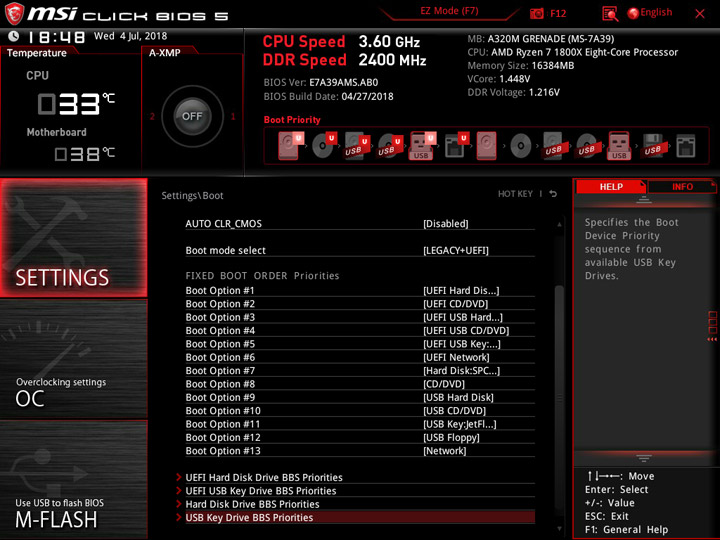Viewport: 720px width, 540px height.
Task: Click the legacy Network boot icon
Action: pos(686,146)
